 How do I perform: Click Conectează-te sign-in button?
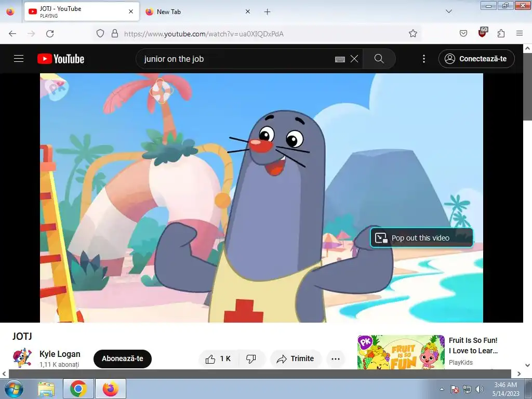coord(476,59)
